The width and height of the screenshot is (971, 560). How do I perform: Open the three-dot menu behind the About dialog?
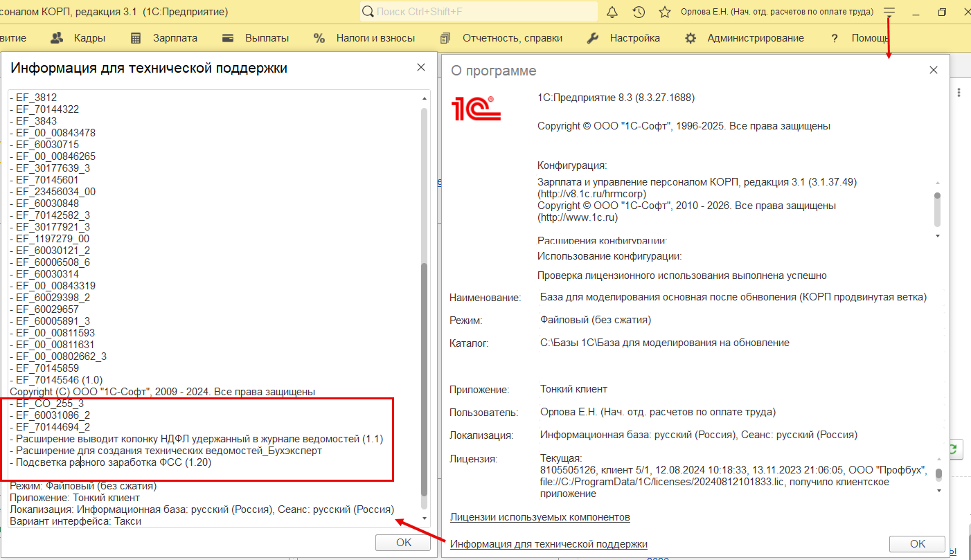click(959, 93)
